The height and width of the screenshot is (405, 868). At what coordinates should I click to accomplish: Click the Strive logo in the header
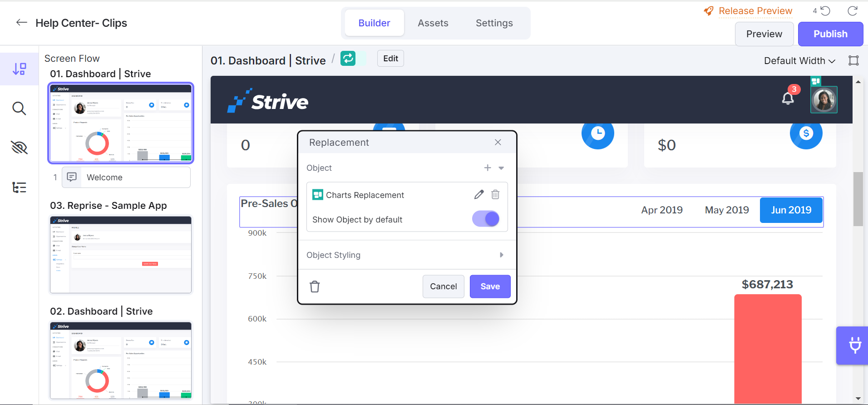(x=268, y=100)
